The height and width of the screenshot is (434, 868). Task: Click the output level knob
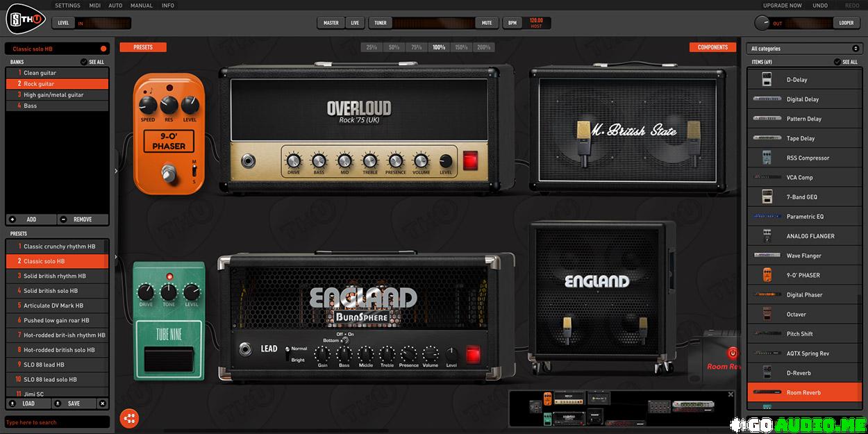762,23
